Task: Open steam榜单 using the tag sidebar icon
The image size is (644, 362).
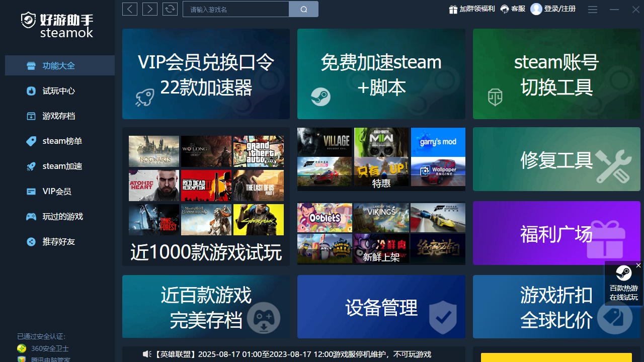Action: [31, 141]
